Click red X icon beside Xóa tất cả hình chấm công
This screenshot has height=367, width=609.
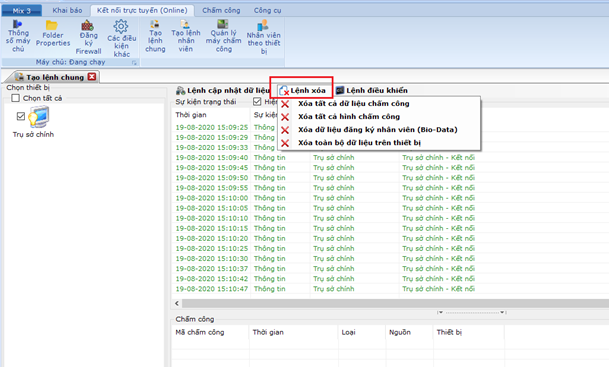285,117
